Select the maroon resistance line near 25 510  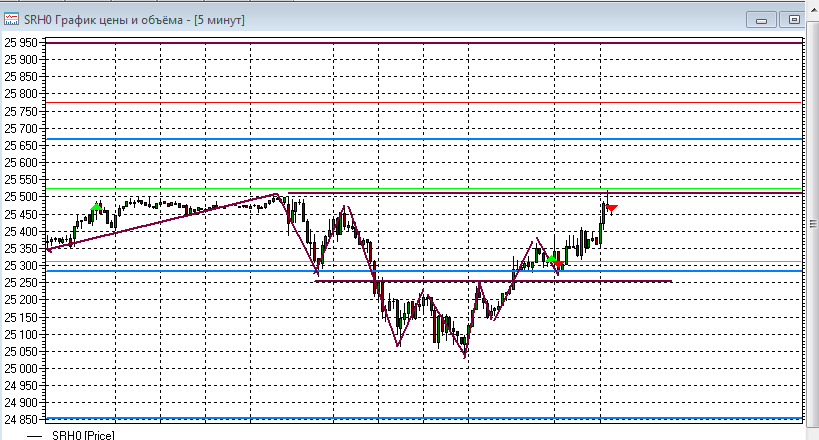545,193
